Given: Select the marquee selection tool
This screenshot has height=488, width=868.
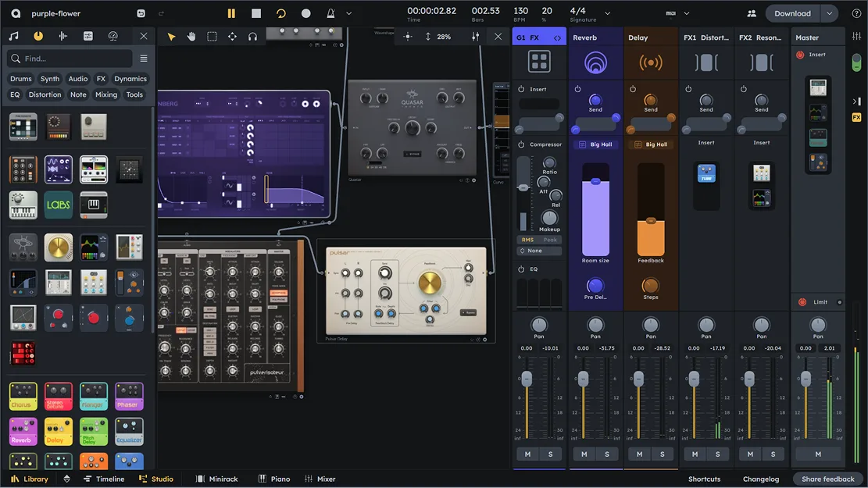Looking at the screenshot, I should [x=212, y=37].
